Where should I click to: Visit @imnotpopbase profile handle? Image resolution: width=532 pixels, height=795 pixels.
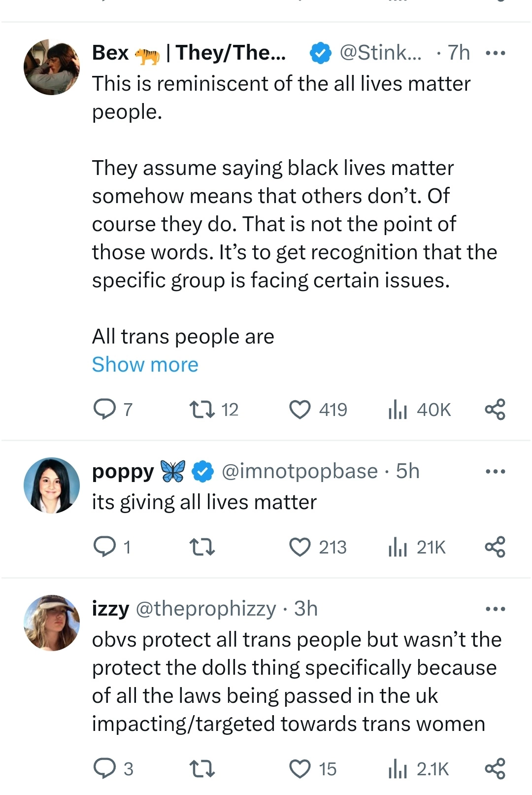point(299,472)
